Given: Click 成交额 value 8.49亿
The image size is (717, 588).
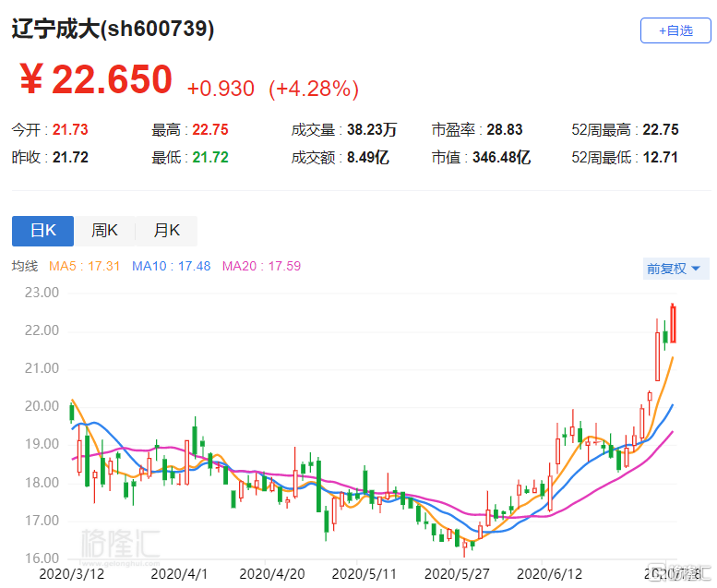Looking at the screenshot, I should pos(367,158).
